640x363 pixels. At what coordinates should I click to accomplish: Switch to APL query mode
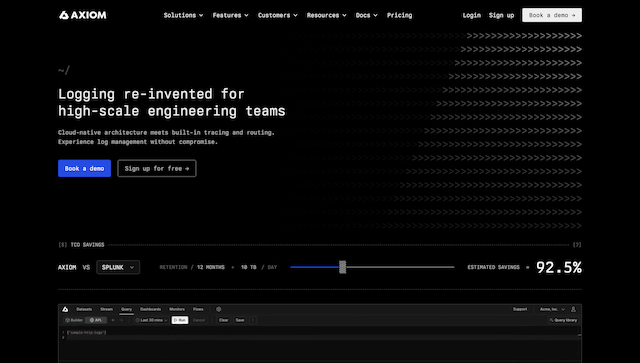96,320
